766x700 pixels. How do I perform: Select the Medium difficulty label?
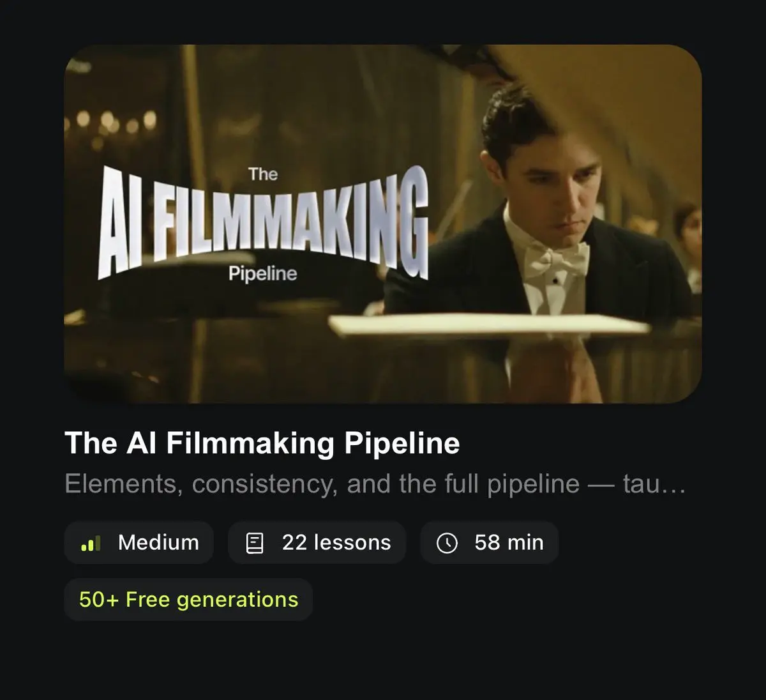point(158,543)
